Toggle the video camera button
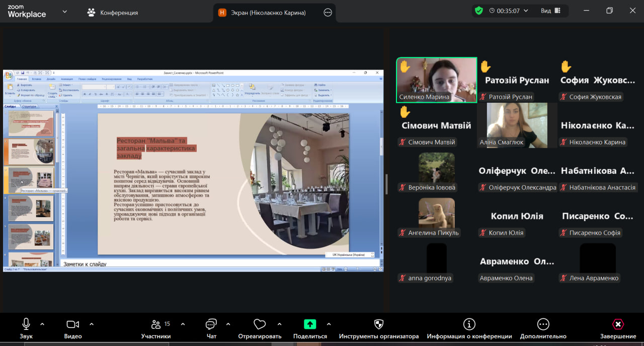644x346 pixels. click(73, 324)
